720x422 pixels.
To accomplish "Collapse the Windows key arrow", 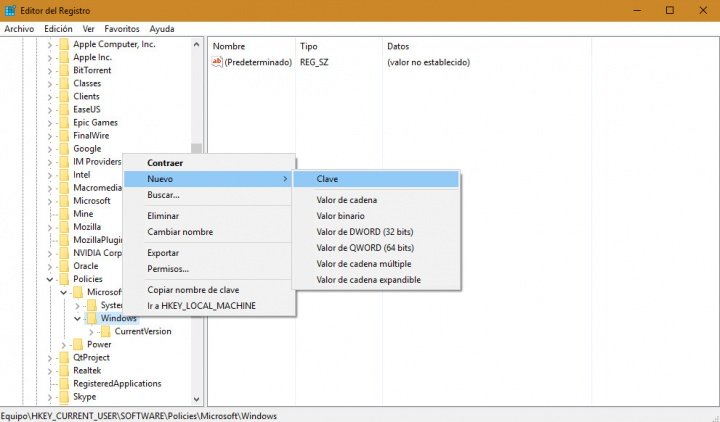I will (x=77, y=319).
